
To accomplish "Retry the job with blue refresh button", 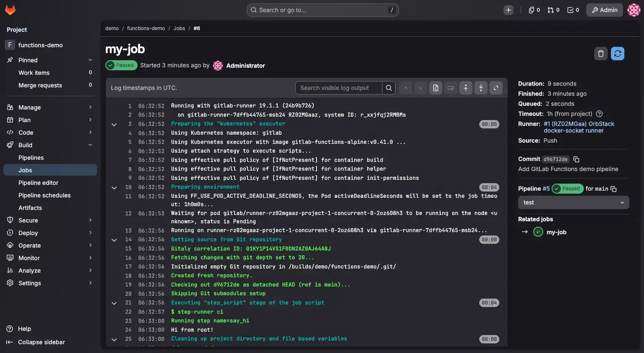I will click(618, 54).
